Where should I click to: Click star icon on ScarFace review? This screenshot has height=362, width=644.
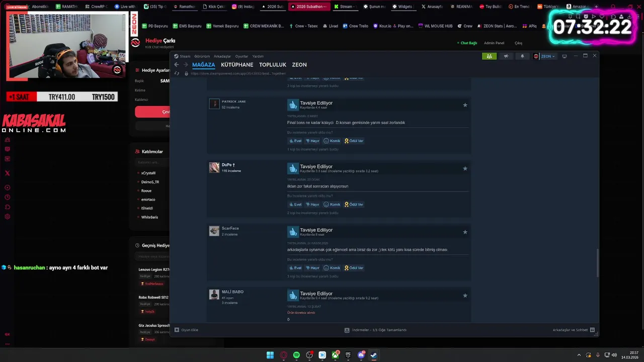(x=465, y=232)
